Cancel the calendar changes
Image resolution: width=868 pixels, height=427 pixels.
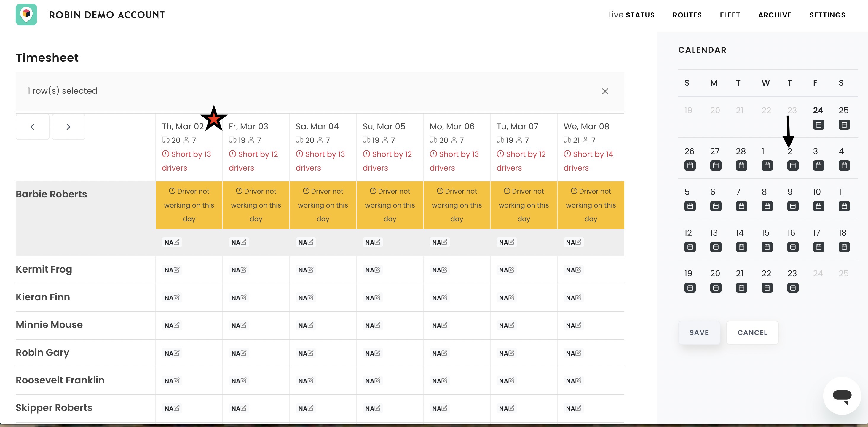752,333
